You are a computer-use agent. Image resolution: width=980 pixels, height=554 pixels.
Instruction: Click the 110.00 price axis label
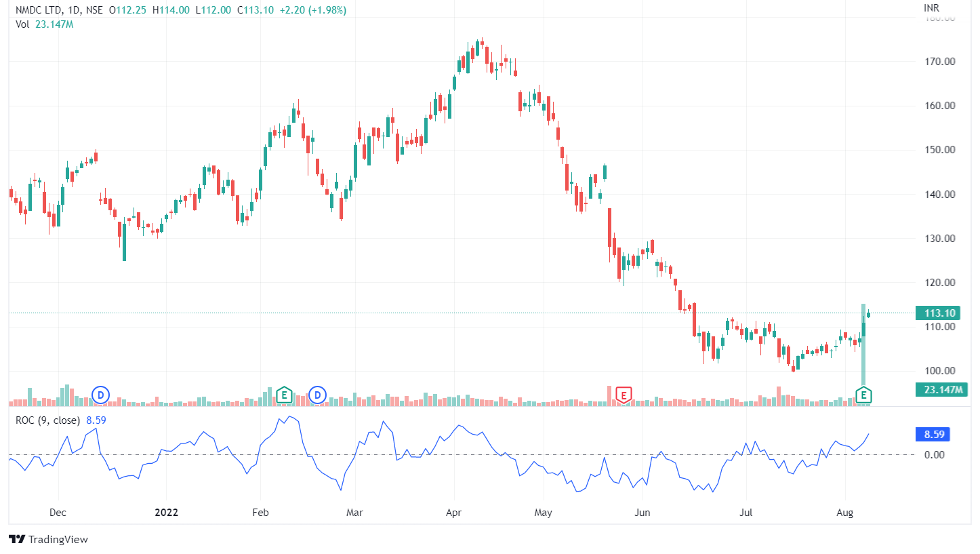(x=940, y=326)
